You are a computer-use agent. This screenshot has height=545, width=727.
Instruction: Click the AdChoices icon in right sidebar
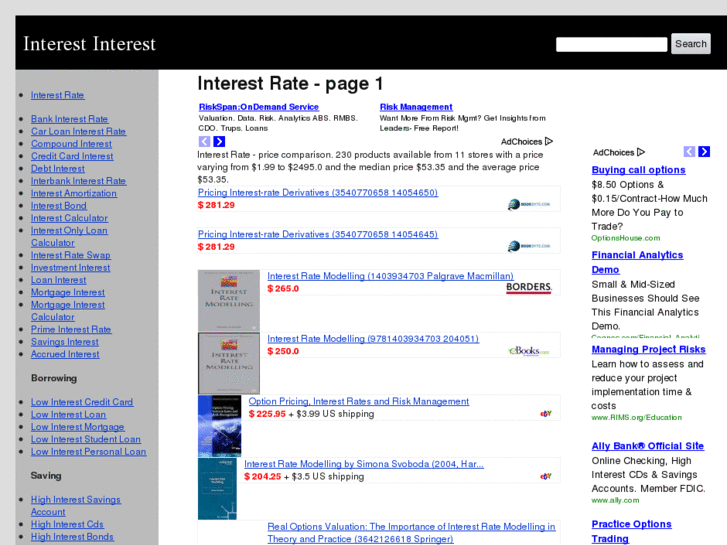641,152
